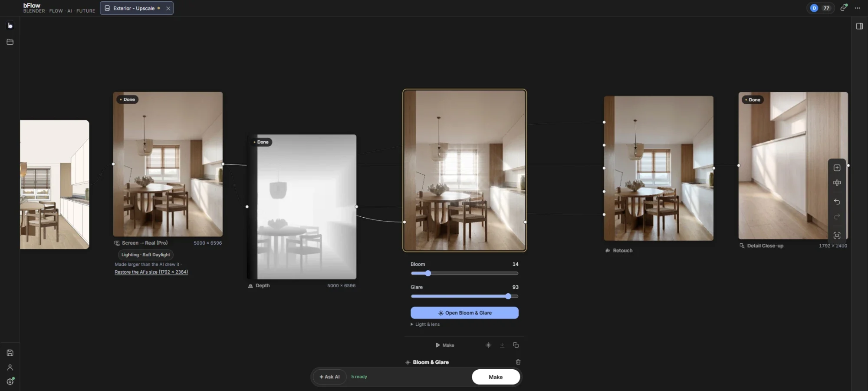The height and width of the screenshot is (391, 868).
Task: Click the duplicate copy icon under the Bloom node
Action: click(516, 345)
